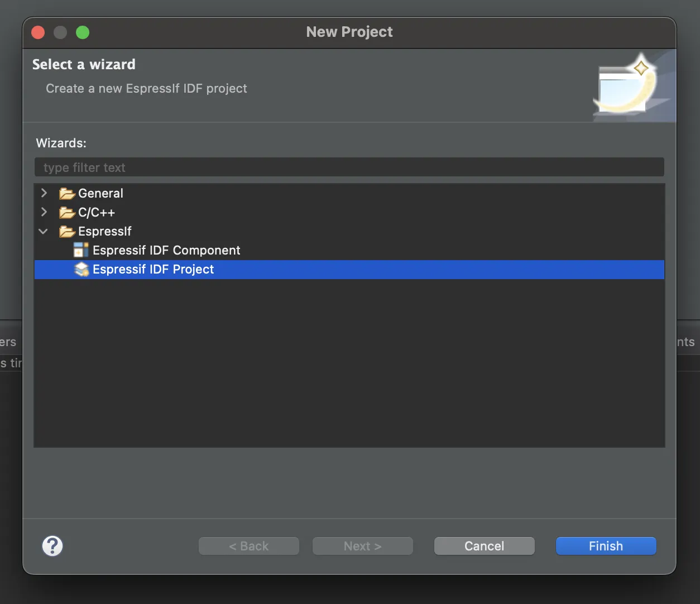Collapse the Espressif wizard category
This screenshot has height=604, width=700.
pyautogui.click(x=44, y=231)
